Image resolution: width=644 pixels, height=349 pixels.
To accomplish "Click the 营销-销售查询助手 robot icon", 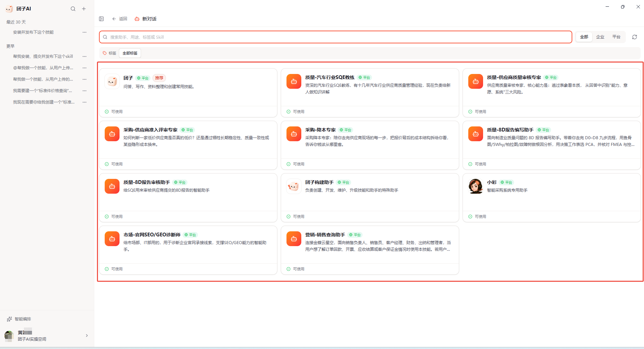I will click(294, 239).
